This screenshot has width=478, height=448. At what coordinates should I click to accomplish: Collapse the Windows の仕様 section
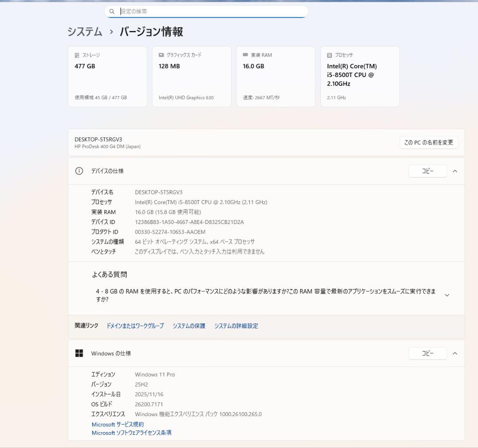455,353
